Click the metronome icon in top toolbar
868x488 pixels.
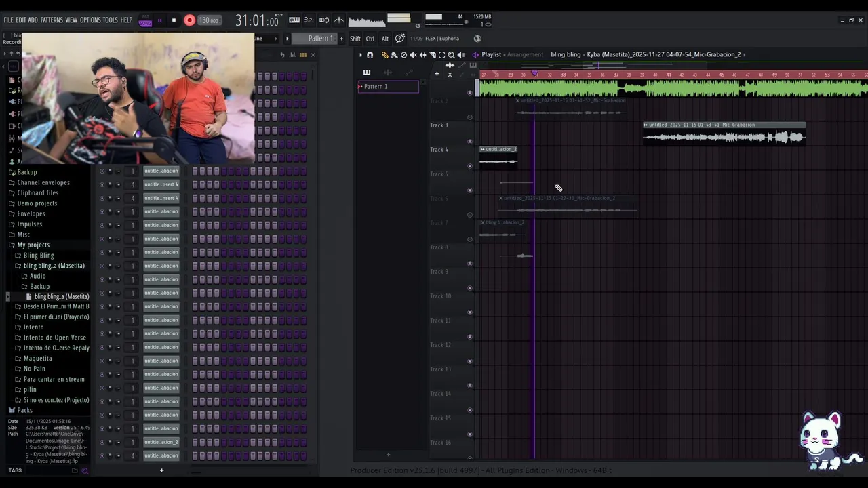(339, 20)
